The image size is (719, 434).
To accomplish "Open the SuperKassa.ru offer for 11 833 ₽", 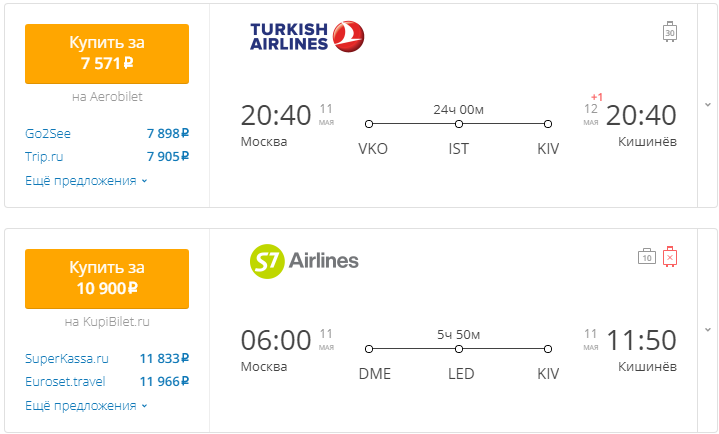I will point(107,358).
